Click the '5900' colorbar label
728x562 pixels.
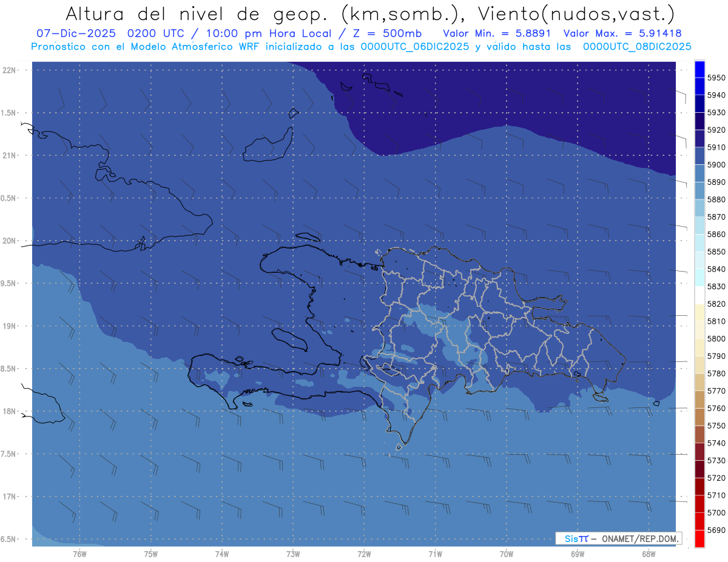pos(716,164)
